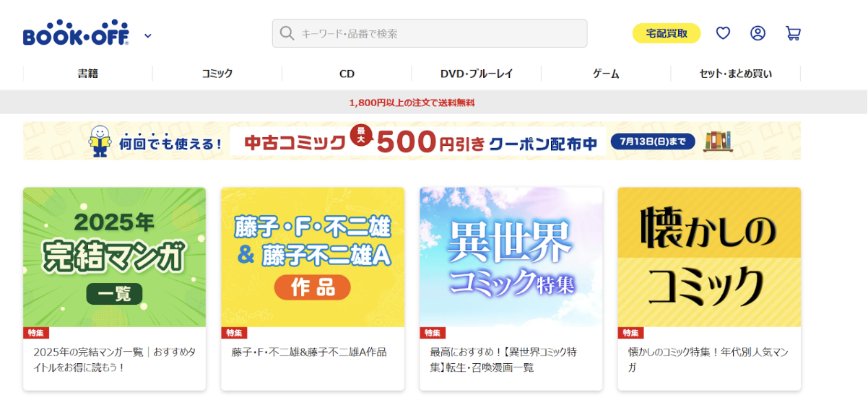Click the BOOK-OFF logo

[76, 34]
